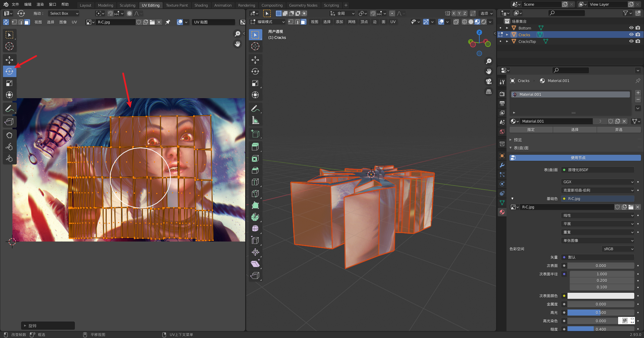Open sRGB color space dropdown
The height and width of the screenshot is (338, 644).
click(618, 249)
